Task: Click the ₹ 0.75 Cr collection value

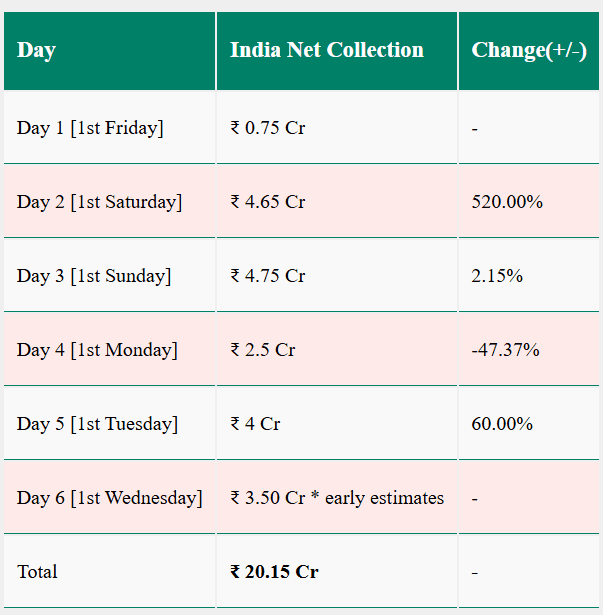Action: tap(268, 128)
